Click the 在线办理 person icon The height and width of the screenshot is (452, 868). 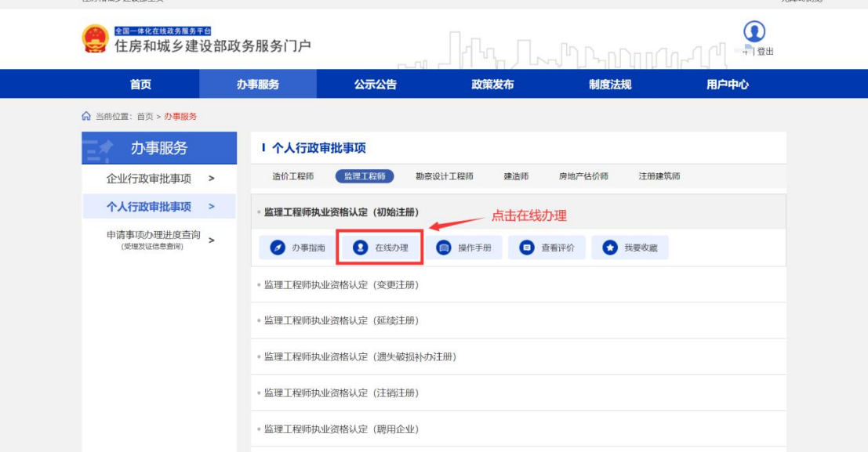pyautogui.click(x=360, y=248)
